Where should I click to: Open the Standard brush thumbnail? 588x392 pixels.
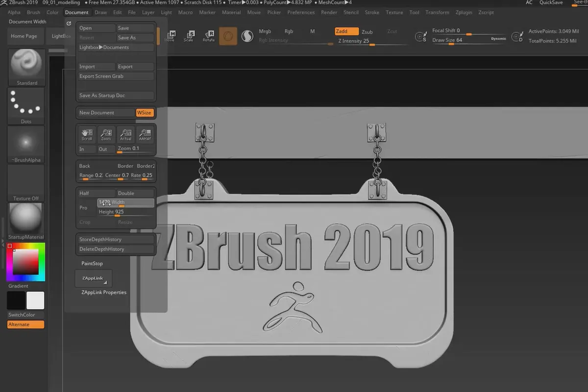point(27,68)
